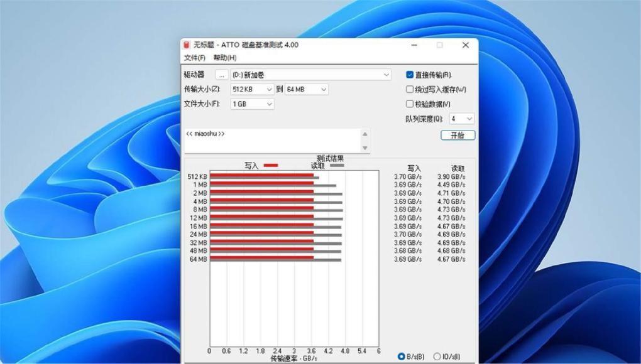Click the 读取 column header above results

pos(458,168)
